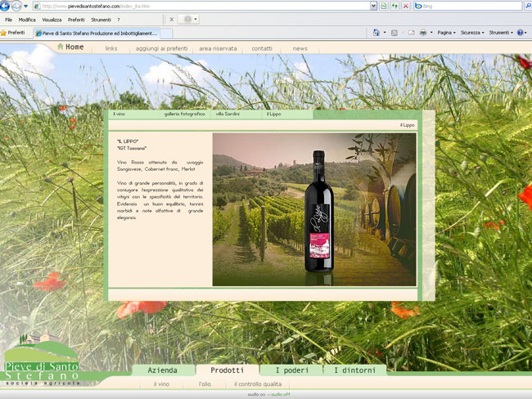Click the Print printer icon

click(x=423, y=33)
